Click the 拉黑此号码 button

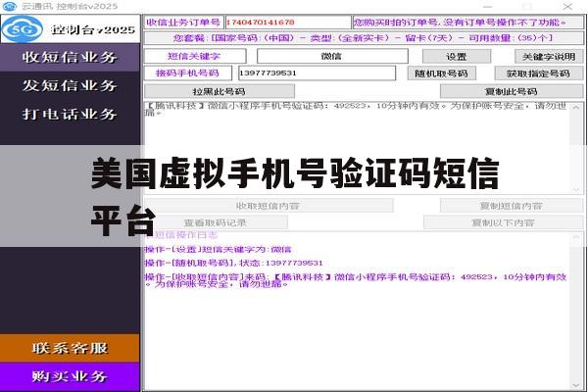(x=219, y=91)
